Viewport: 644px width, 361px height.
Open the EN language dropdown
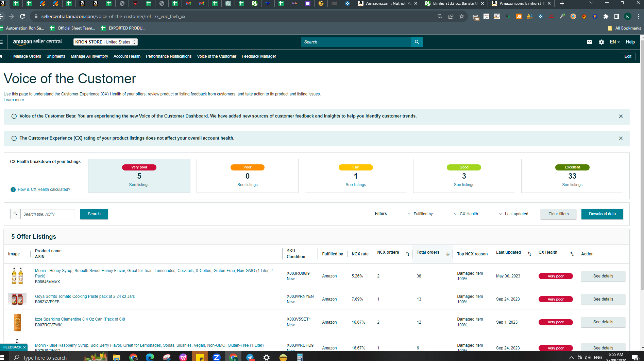point(615,42)
